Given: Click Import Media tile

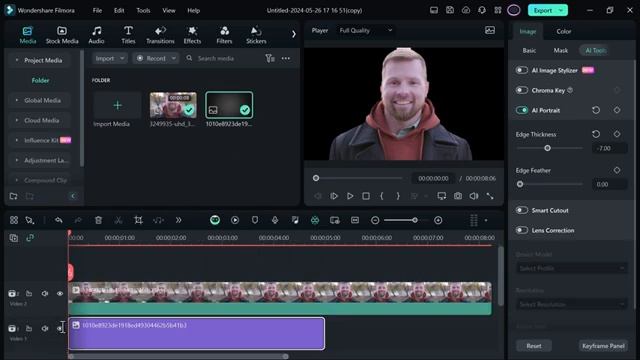Looking at the screenshot, I should tap(117, 110).
